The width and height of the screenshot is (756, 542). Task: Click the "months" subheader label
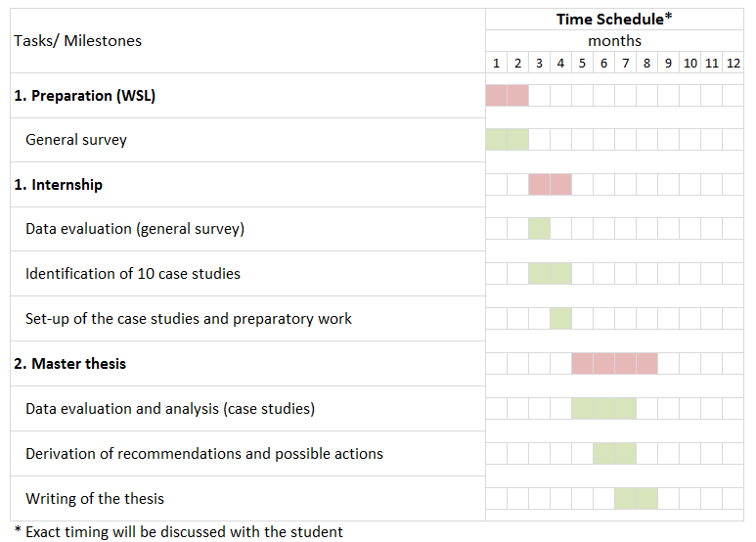click(614, 41)
